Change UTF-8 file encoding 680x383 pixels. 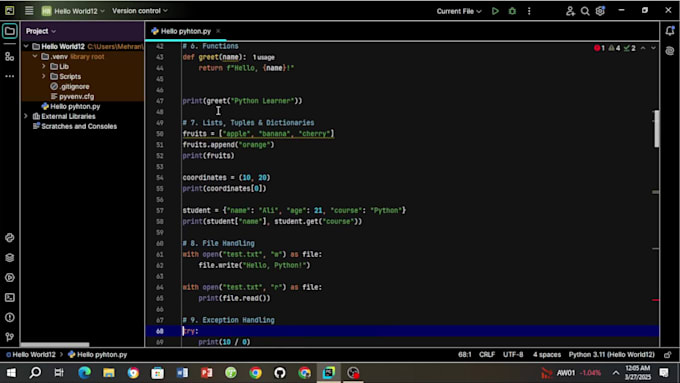[513, 355]
